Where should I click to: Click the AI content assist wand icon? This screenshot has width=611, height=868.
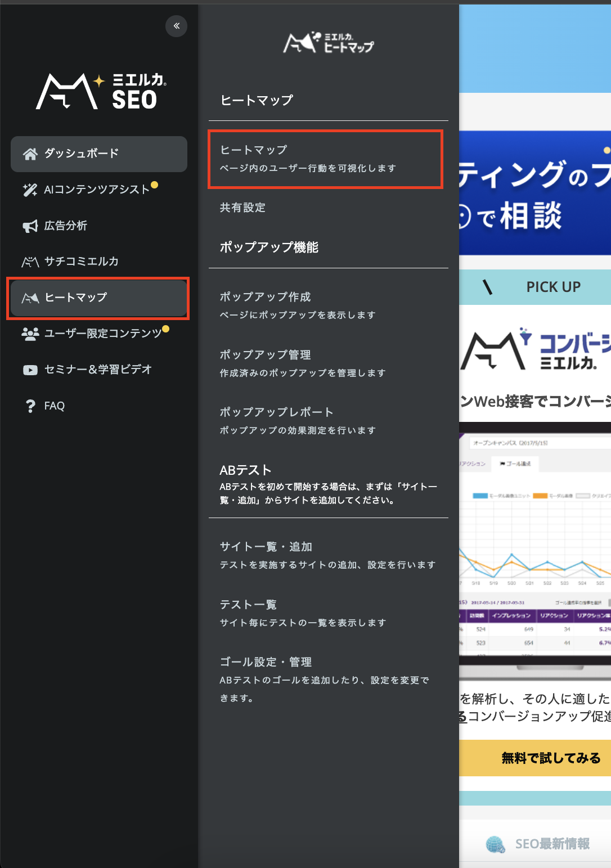(30, 190)
